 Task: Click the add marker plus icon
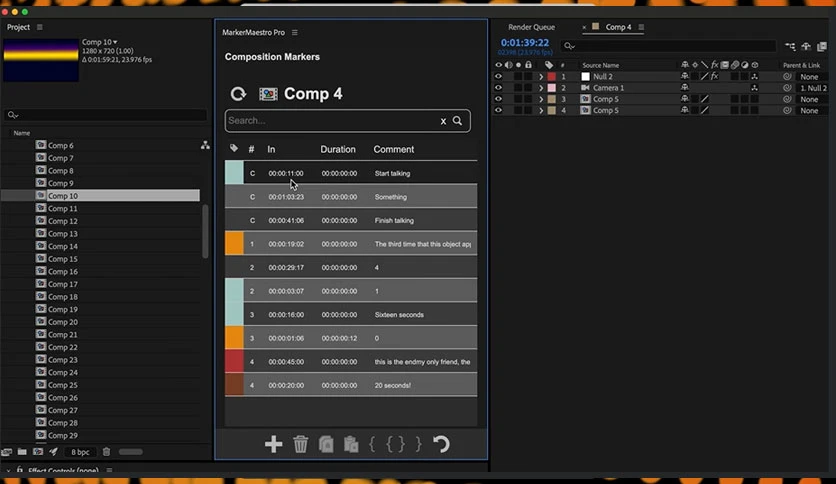(274, 444)
